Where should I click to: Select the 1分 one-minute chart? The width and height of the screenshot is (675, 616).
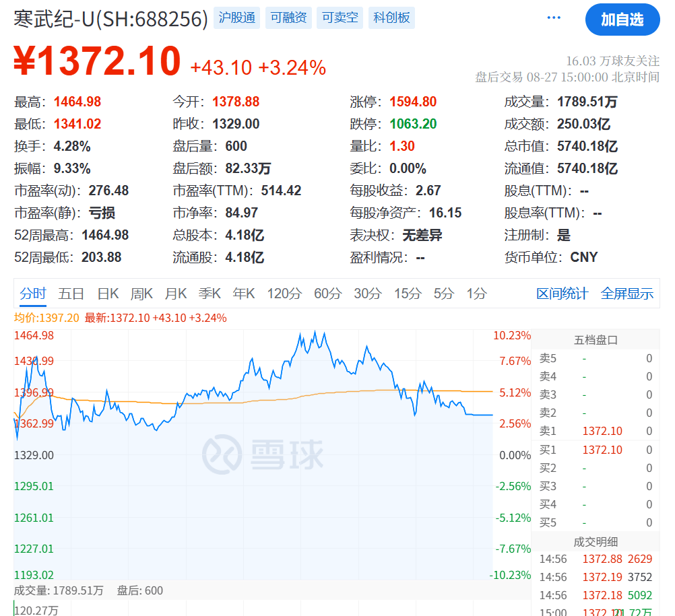click(473, 294)
